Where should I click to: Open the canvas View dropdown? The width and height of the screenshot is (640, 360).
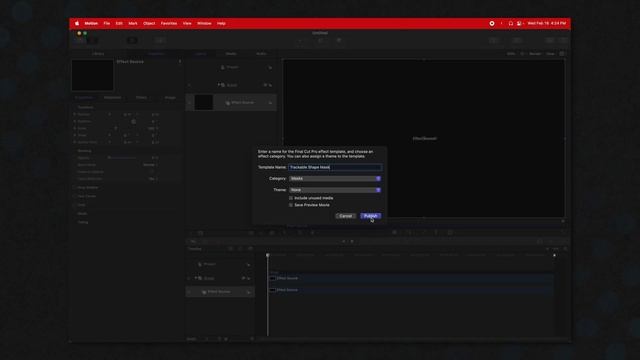(551, 53)
